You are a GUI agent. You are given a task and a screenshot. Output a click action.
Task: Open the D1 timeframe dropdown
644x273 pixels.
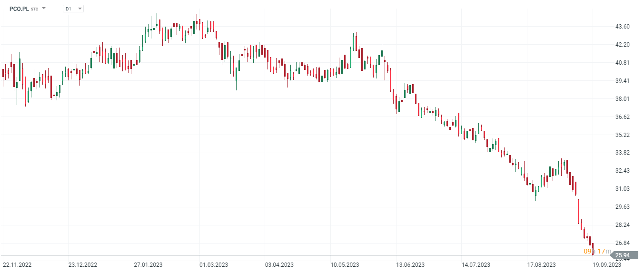pos(73,9)
